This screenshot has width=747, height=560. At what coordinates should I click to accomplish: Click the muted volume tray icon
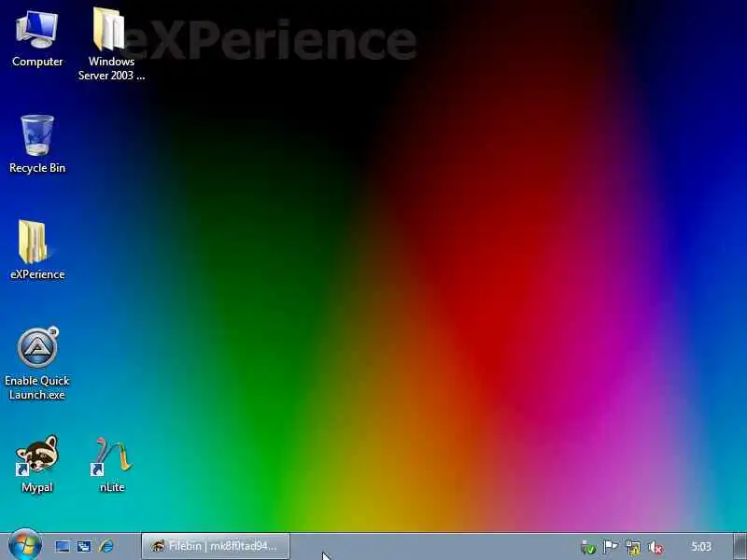656,548
